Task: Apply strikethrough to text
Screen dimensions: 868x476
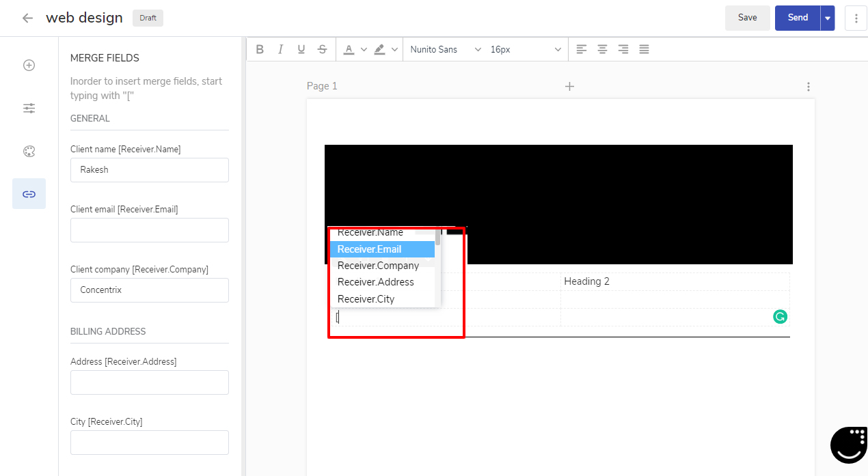Action: coord(322,49)
